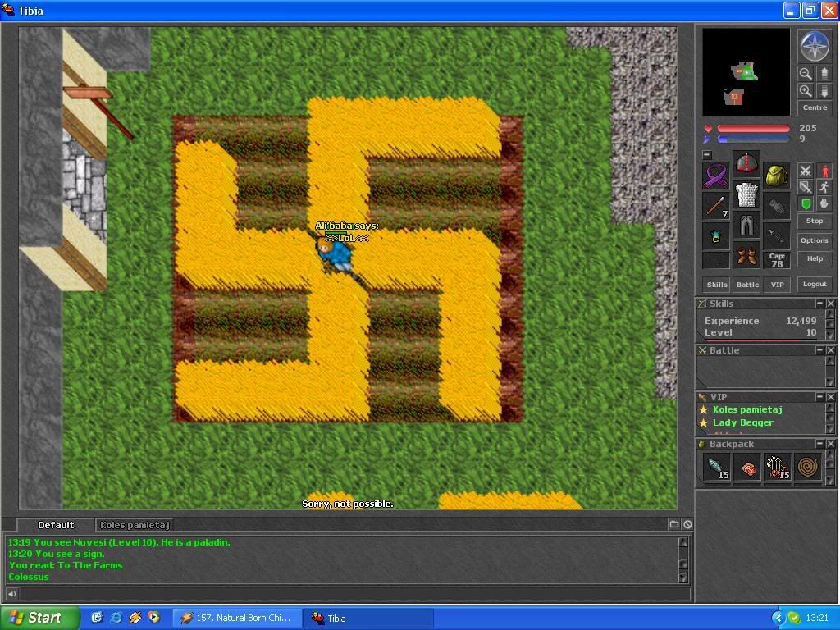This screenshot has width=840, height=630.
Task: Close the Backpack panel
Action: (x=830, y=444)
